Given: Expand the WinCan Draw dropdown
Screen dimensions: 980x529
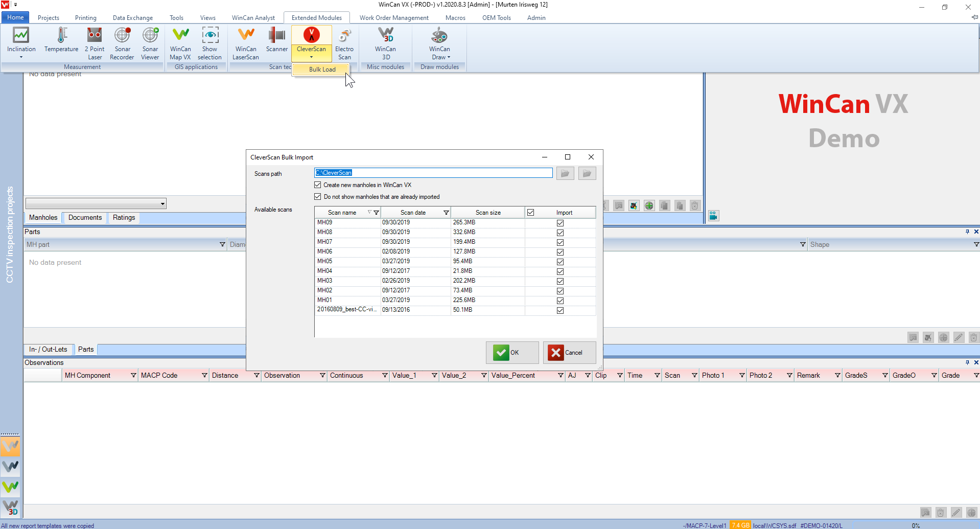Looking at the screenshot, I should 448,57.
